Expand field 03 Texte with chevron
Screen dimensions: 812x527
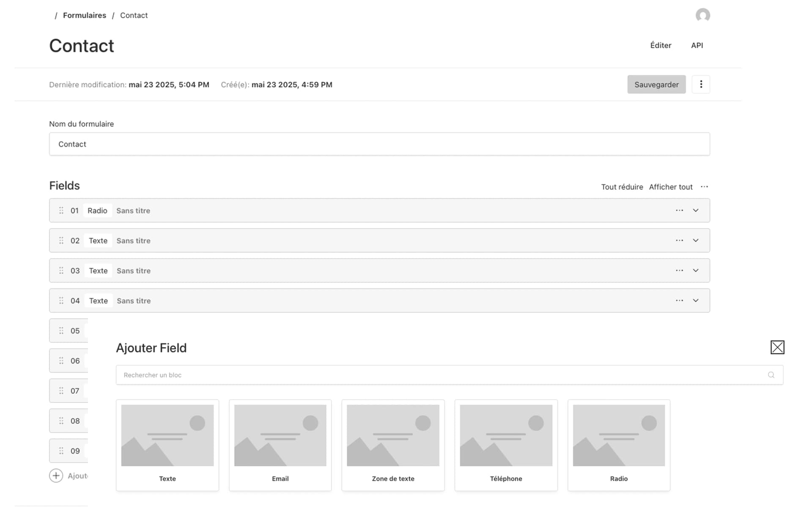696,270
